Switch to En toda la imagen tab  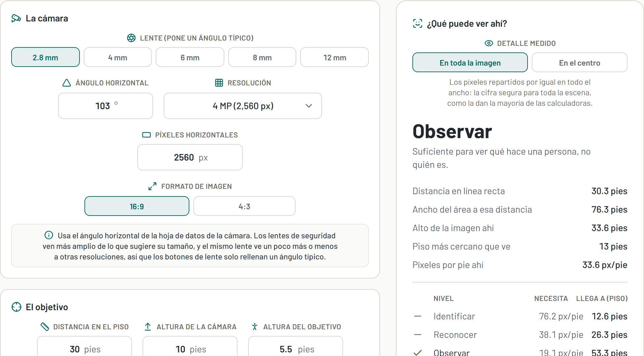point(470,62)
